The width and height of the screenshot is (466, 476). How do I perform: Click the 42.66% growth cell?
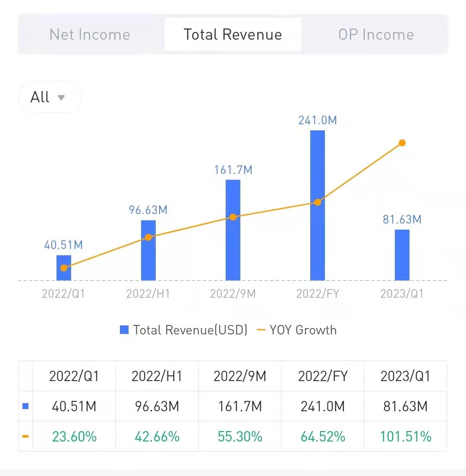pyautogui.click(x=157, y=437)
